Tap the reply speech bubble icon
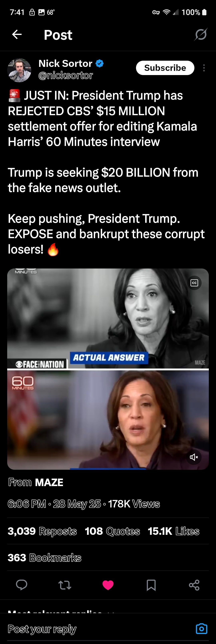216x644 pixels. tap(22, 585)
